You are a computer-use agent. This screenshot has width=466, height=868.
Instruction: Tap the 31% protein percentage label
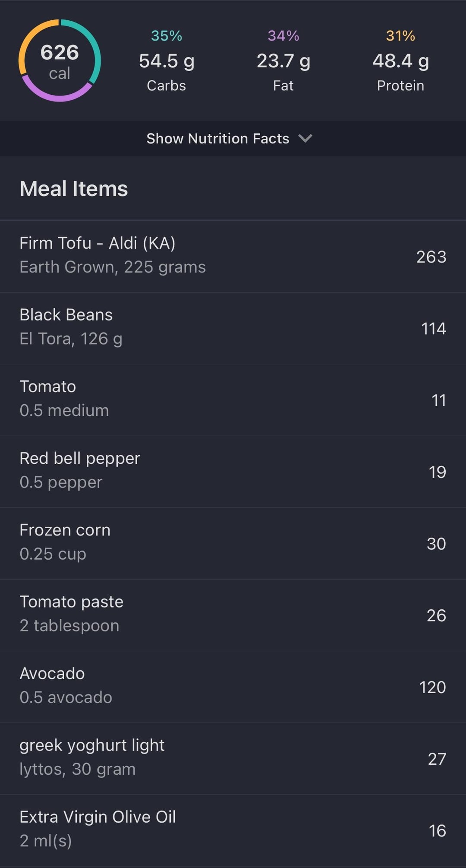click(400, 35)
